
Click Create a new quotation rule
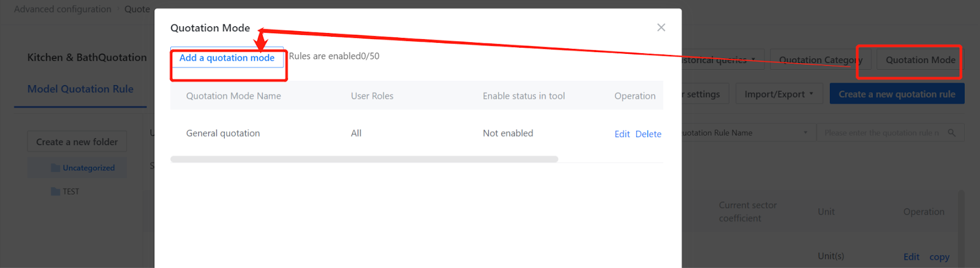pyautogui.click(x=897, y=94)
